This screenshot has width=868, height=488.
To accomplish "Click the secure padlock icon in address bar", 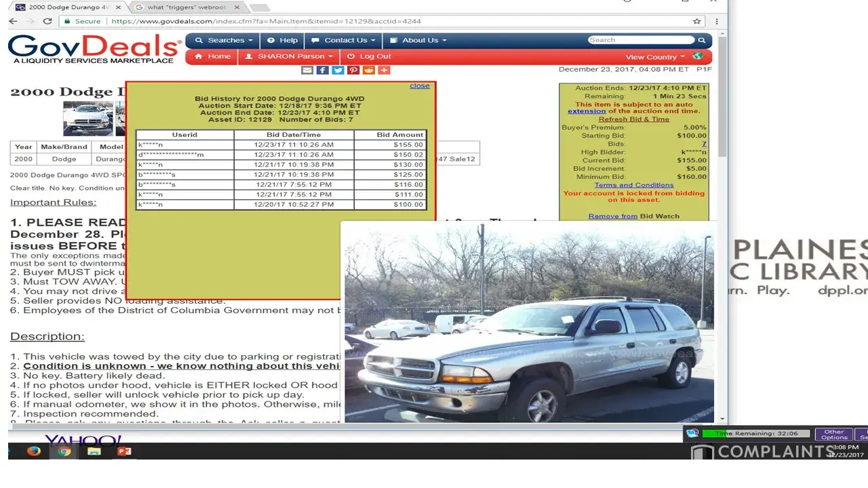I will pos(66,21).
